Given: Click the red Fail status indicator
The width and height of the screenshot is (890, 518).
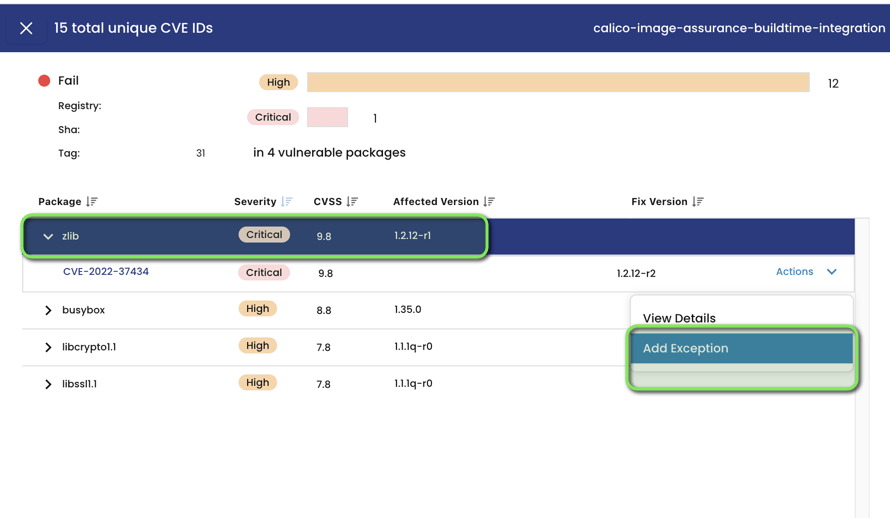Looking at the screenshot, I should (x=44, y=81).
